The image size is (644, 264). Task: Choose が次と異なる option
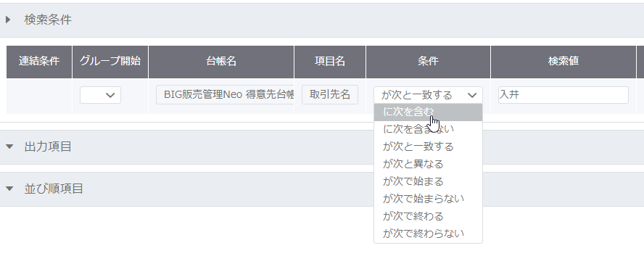428,164
